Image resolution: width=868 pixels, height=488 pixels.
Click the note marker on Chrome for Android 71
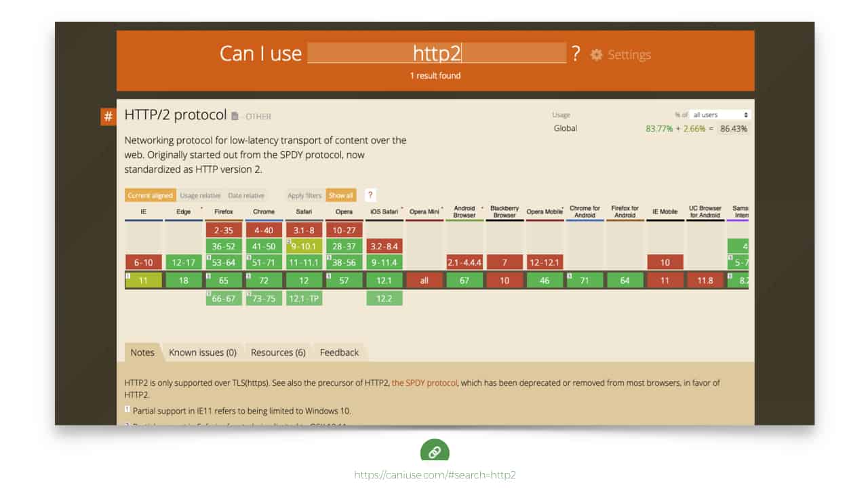coord(570,276)
